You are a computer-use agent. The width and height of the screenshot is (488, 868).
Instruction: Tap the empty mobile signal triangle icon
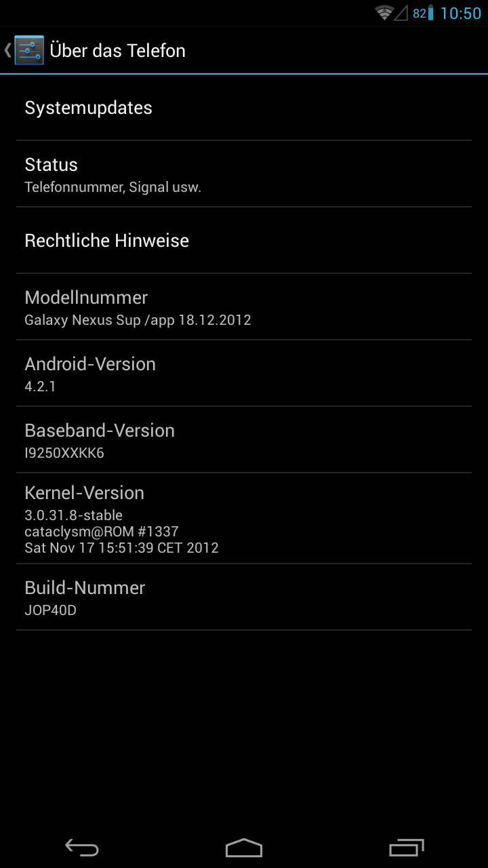coord(402,13)
